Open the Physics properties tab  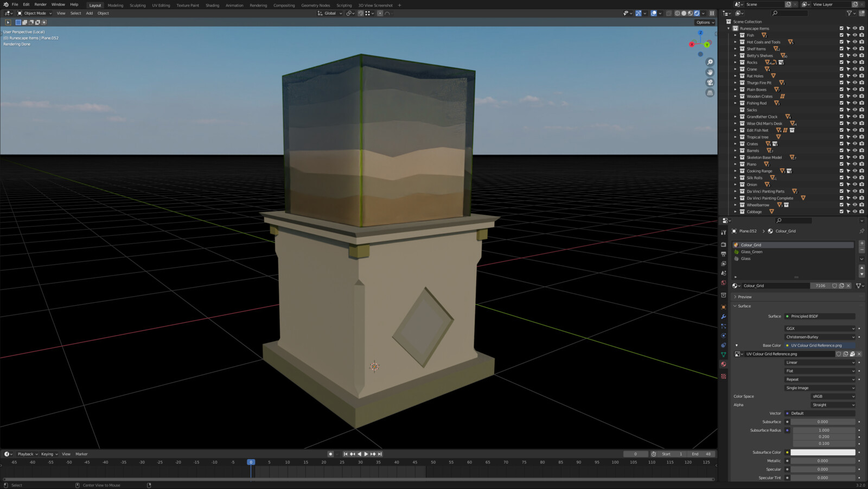tap(723, 335)
